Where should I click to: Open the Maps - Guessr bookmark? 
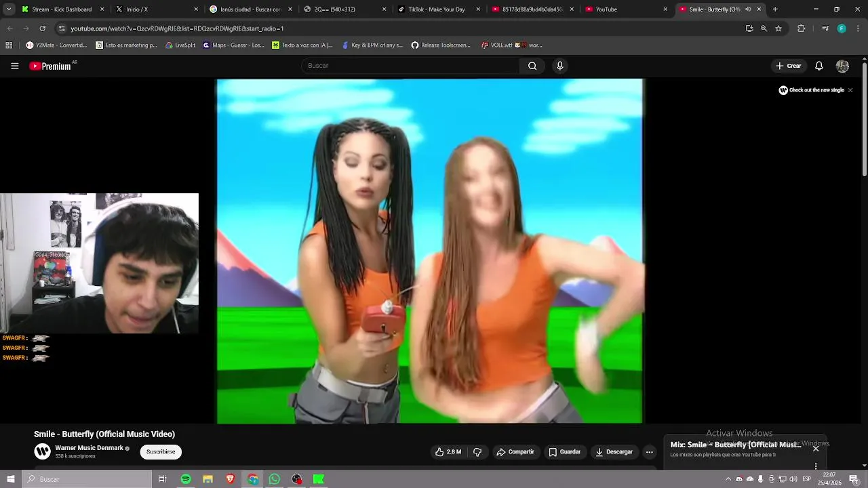233,45
